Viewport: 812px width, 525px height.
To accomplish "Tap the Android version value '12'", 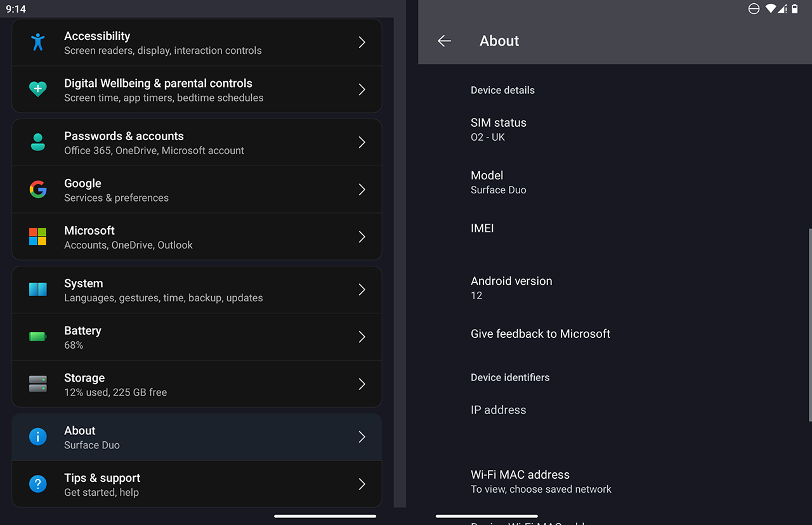I will tap(476, 295).
